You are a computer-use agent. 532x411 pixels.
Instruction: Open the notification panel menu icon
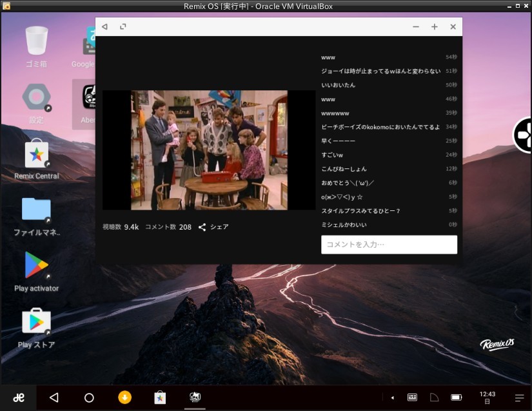click(520, 397)
